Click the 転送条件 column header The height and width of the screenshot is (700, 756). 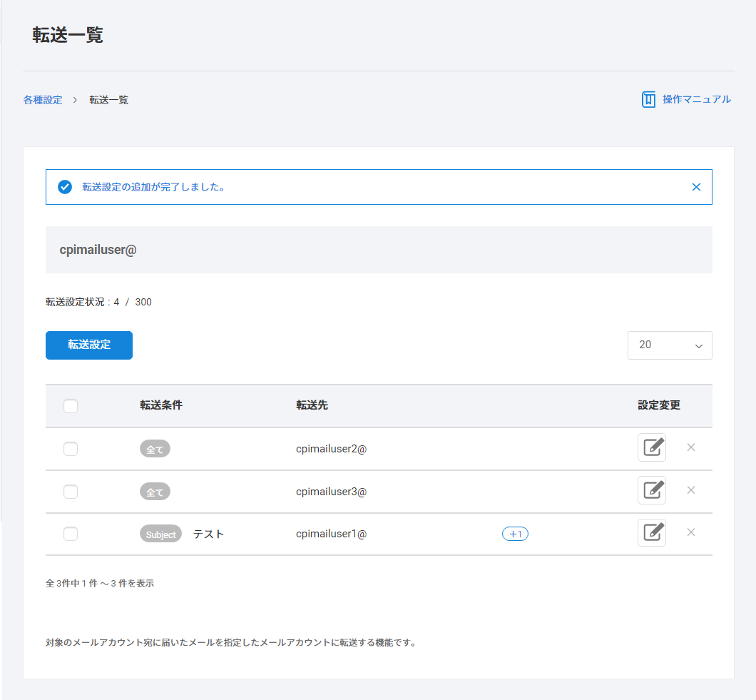[x=161, y=405]
